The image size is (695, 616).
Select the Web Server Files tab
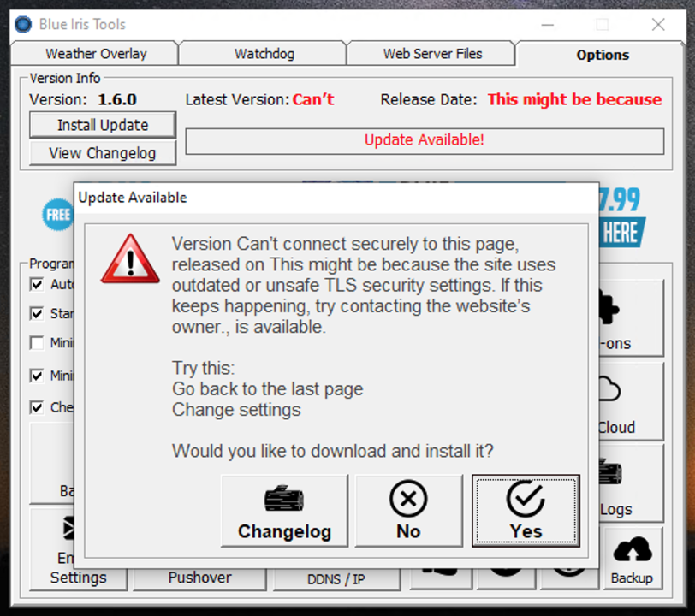[432, 54]
